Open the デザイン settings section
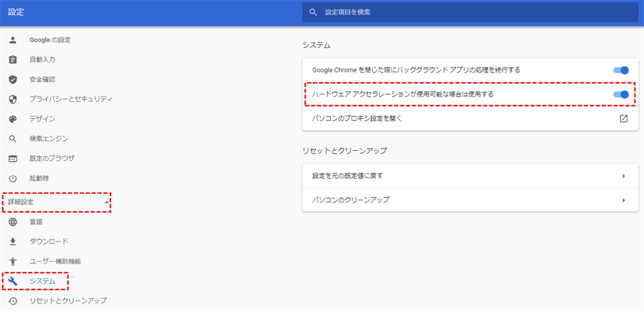The width and height of the screenshot is (644, 311). coord(42,119)
